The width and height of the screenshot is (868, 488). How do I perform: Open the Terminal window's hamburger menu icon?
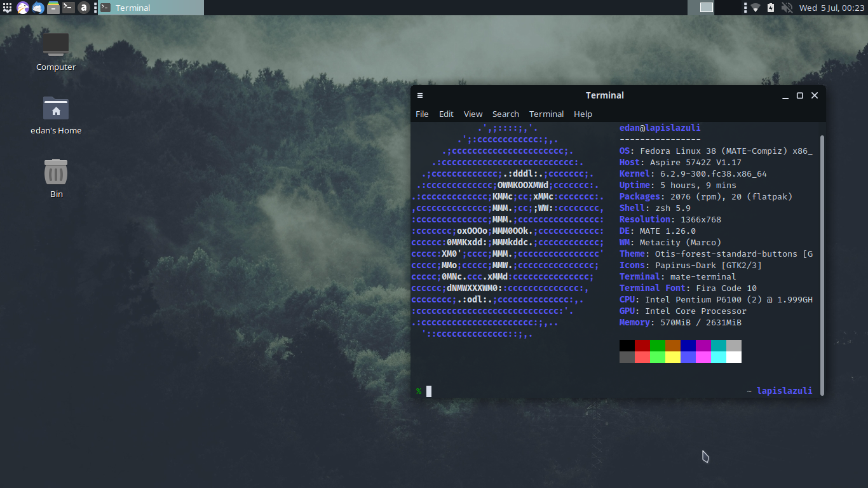pyautogui.click(x=420, y=95)
